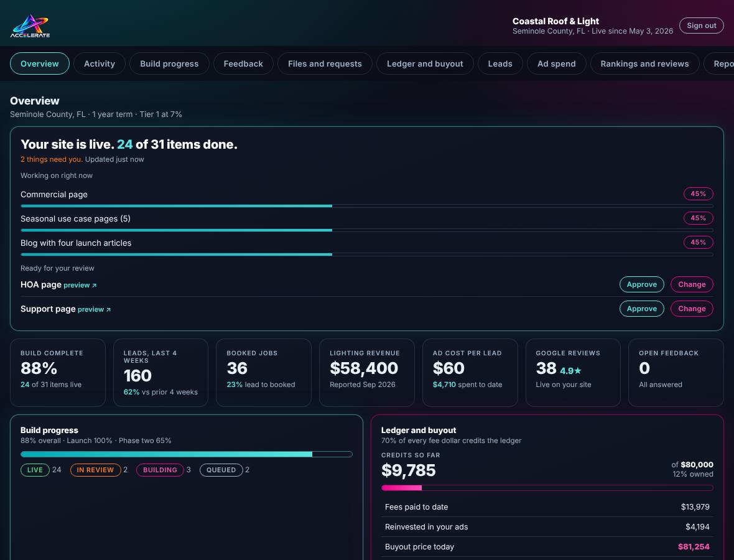Click '$4,710 spent to date' text
The height and width of the screenshot is (560, 734).
pos(467,385)
